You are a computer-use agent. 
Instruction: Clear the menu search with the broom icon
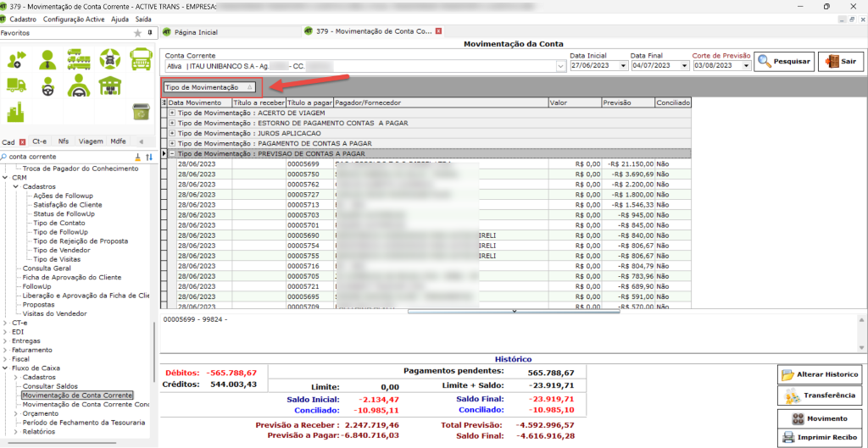coord(138,157)
